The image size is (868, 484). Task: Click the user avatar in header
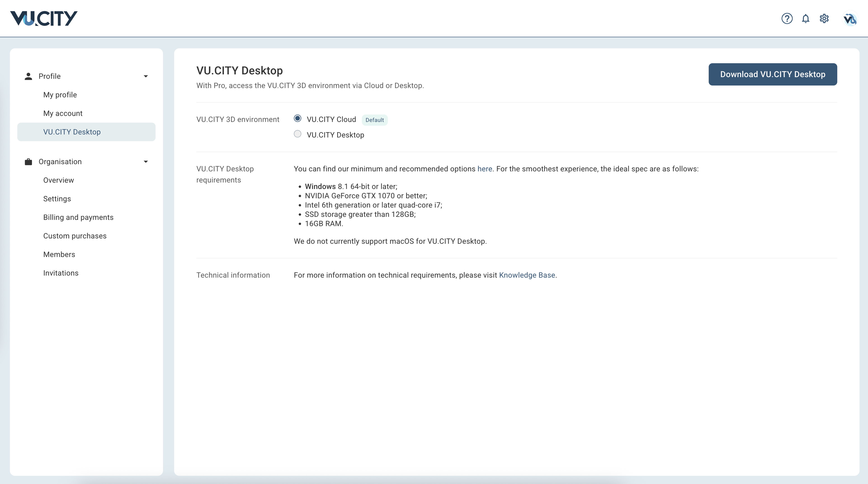(849, 19)
